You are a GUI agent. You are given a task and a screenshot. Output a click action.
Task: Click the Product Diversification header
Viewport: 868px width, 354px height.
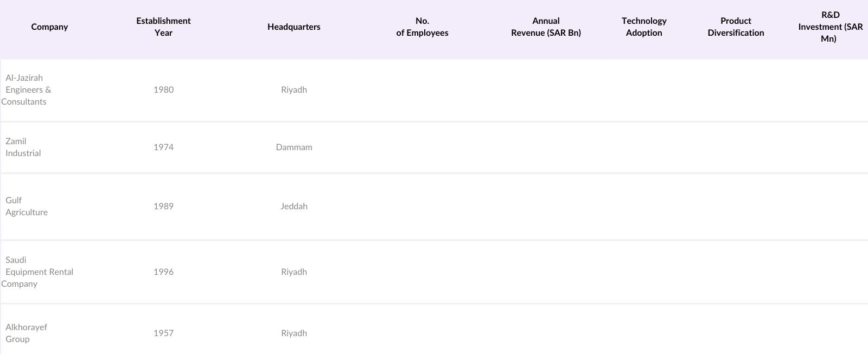(x=736, y=27)
